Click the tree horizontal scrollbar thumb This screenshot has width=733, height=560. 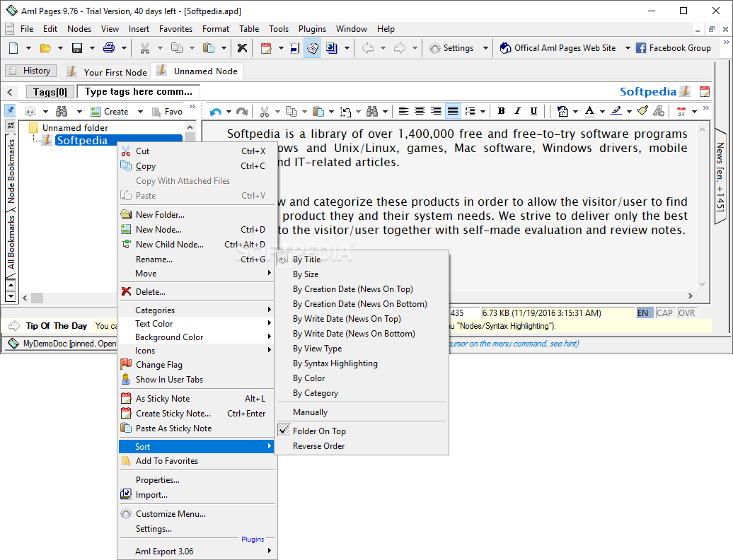point(37,298)
